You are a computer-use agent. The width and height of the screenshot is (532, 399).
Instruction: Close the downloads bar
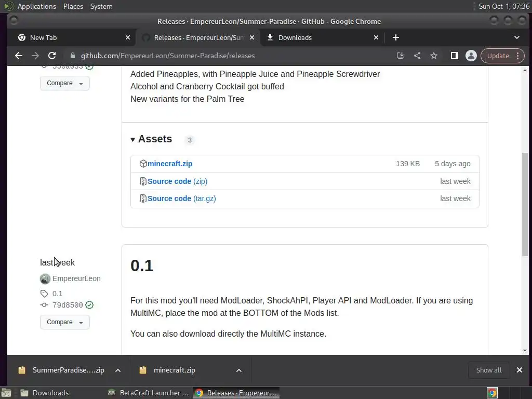pyautogui.click(x=520, y=370)
